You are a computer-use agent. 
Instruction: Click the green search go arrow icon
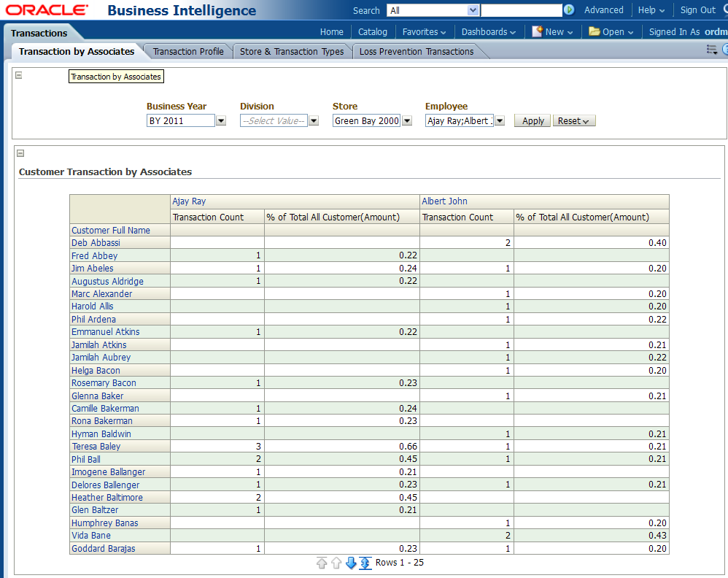point(569,10)
